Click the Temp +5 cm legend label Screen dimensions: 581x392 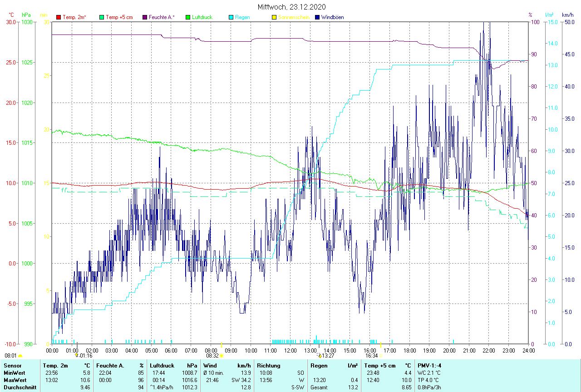coord(119,17)
